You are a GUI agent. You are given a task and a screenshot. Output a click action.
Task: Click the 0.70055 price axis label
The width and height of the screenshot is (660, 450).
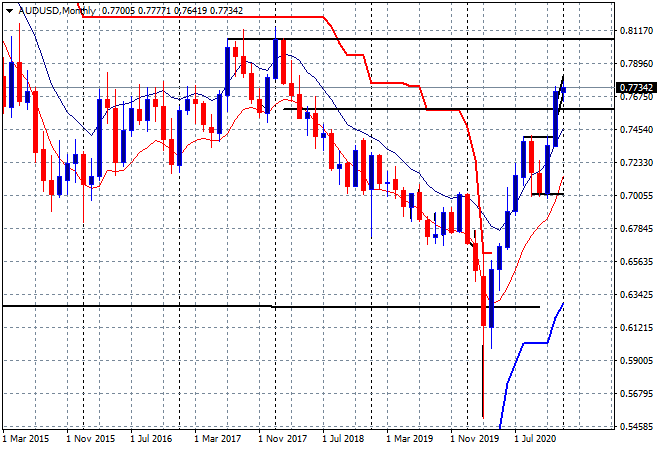[x=636, y=196]
